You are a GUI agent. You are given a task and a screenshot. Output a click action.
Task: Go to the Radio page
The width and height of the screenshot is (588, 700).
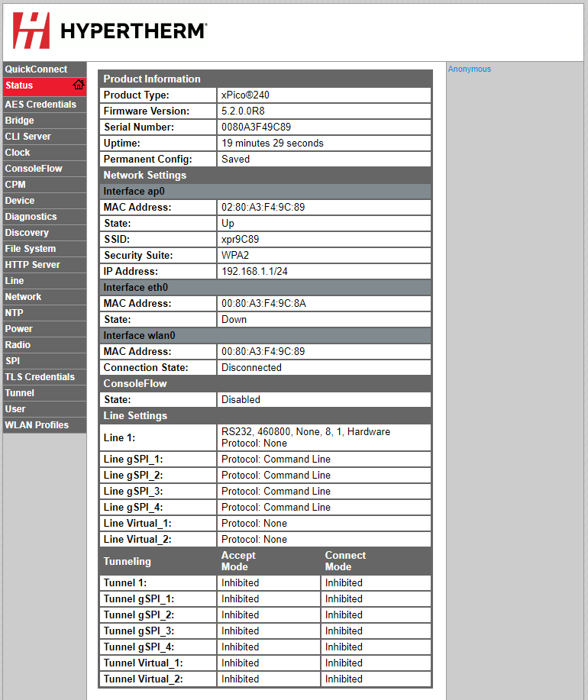(18, 345)
